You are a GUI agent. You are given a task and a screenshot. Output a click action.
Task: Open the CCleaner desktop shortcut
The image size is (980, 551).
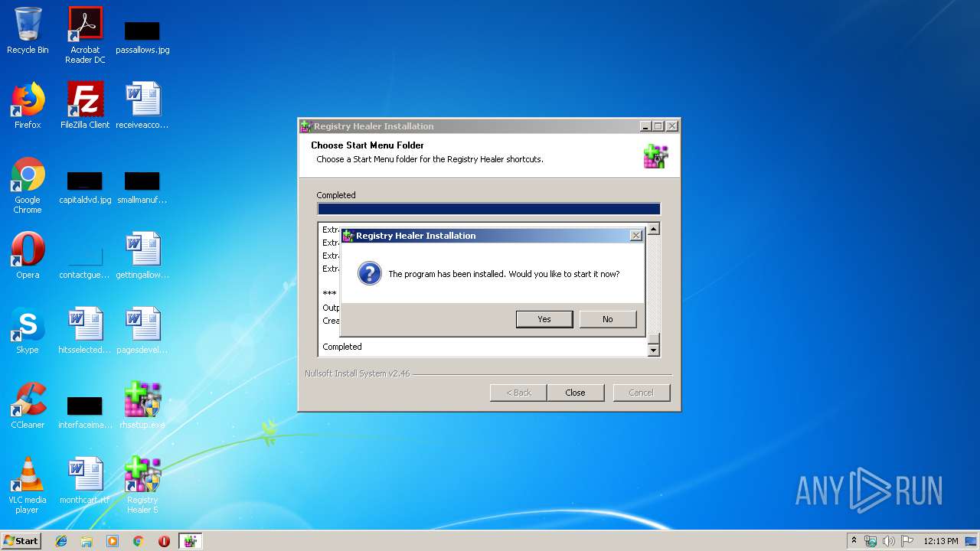[28, 406]
